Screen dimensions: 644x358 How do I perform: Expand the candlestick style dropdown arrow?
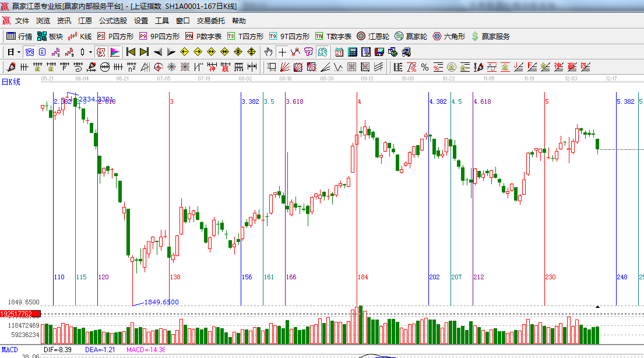click(x=90, y=52)
